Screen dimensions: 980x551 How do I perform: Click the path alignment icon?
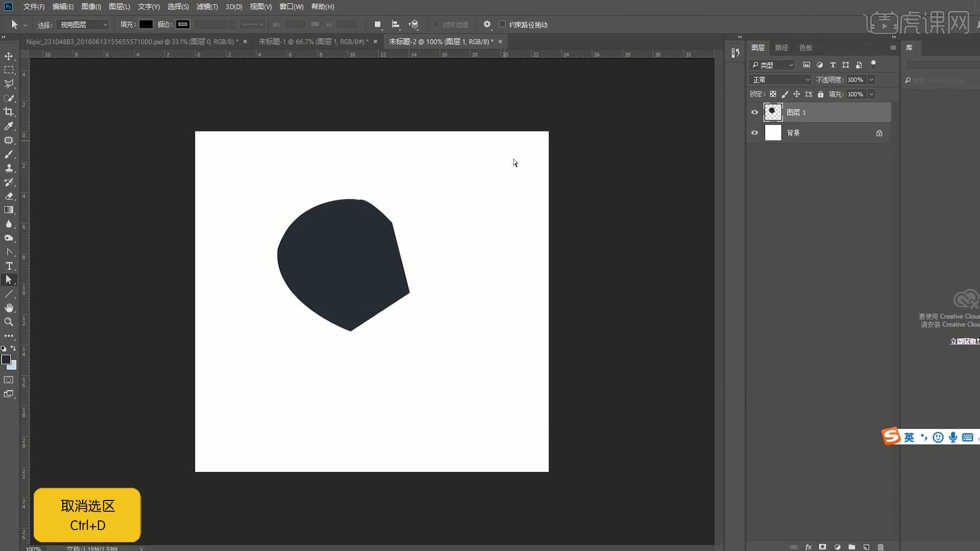click(x=395, y=24)
